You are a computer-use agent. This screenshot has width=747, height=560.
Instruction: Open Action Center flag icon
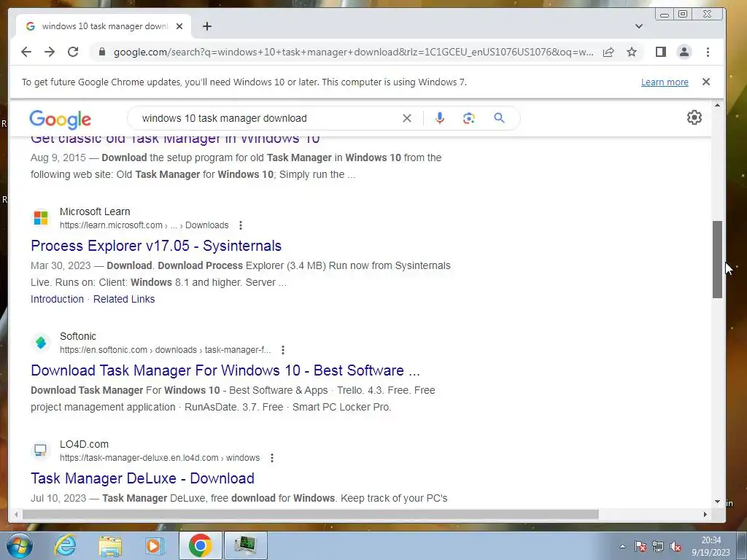pos(640,546)
